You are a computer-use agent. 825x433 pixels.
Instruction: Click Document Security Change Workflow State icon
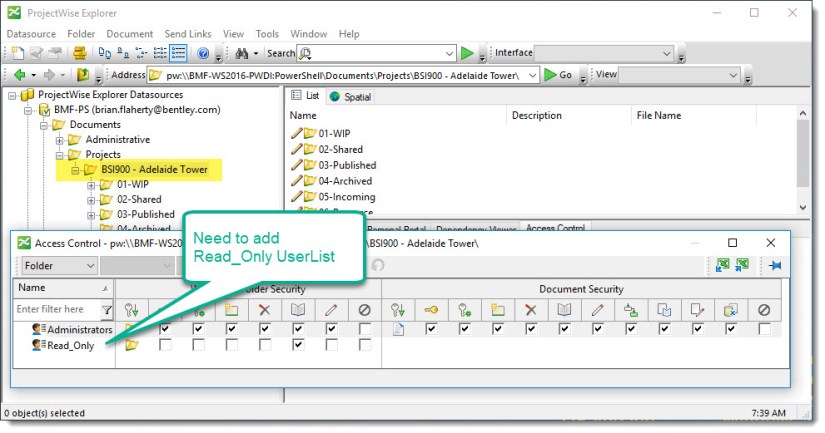tap(630, 310)
